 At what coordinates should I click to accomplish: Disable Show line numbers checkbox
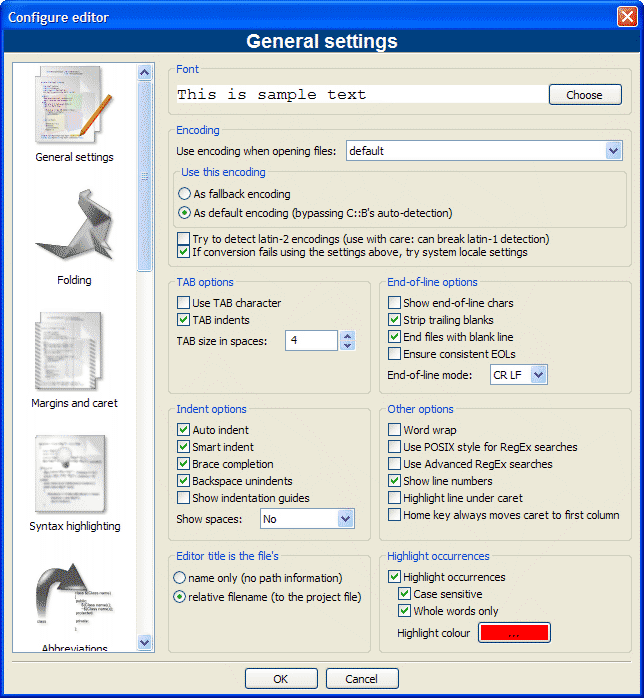(x=395, y=481)
